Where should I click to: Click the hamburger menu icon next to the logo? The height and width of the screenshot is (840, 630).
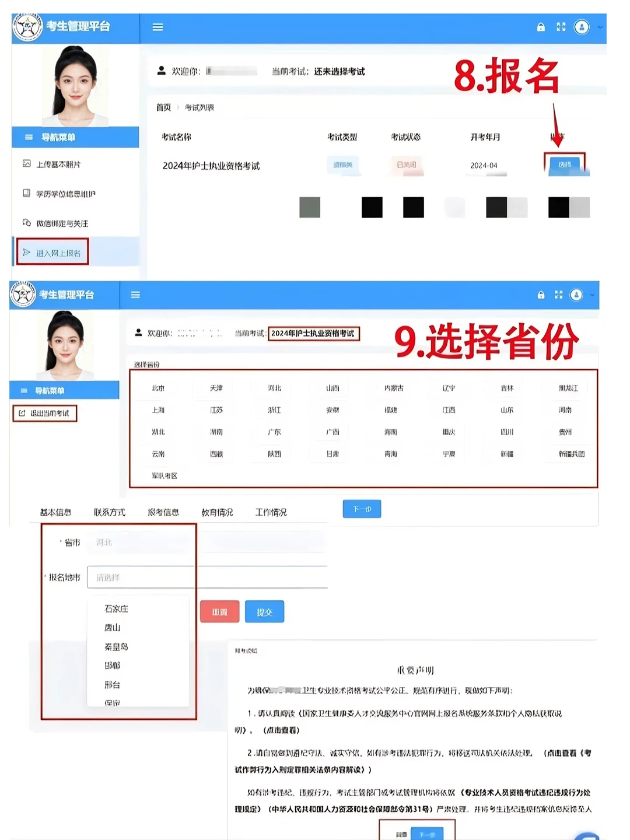coord(157,27)
